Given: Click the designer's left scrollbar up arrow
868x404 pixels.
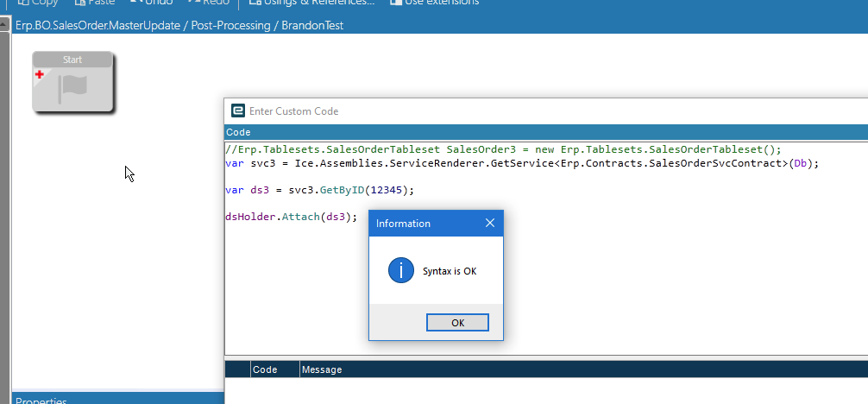Looking at the screenshot, I should 5,25.
